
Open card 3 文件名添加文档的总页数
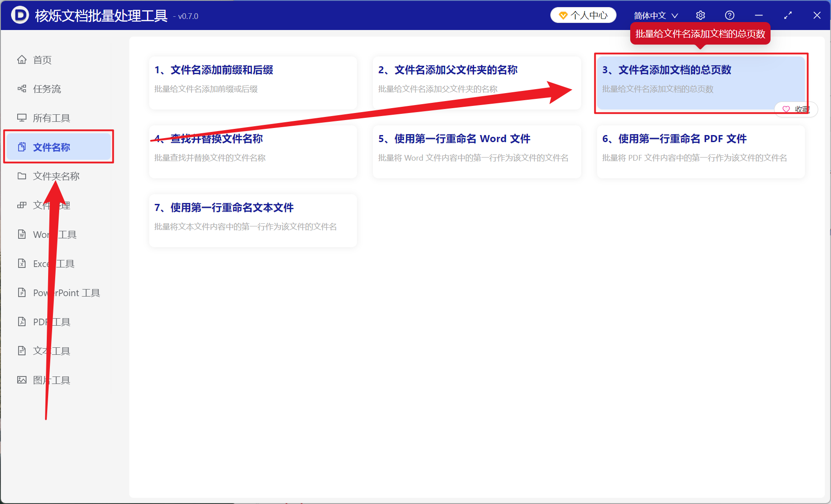click(x=701, y=83)
